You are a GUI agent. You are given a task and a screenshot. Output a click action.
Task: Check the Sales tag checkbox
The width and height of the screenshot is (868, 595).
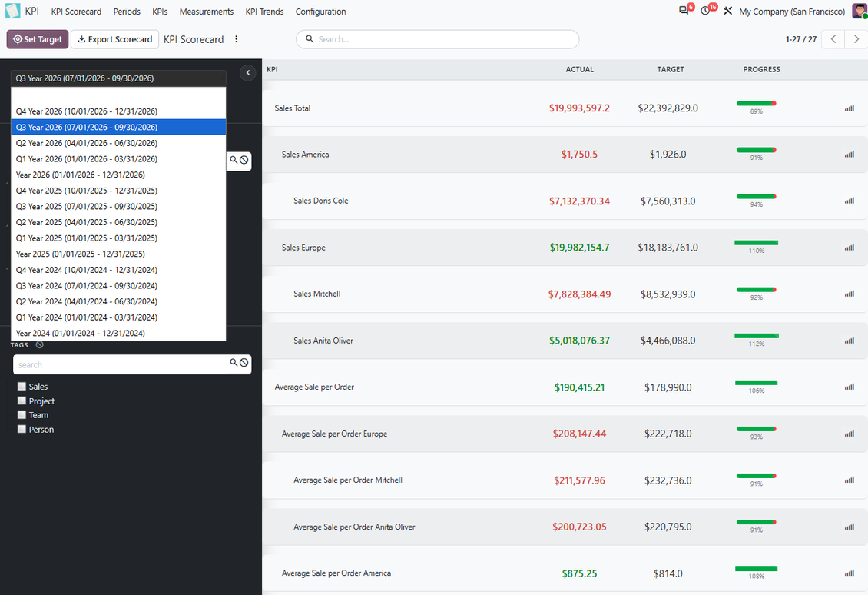[x=22, y=386]
